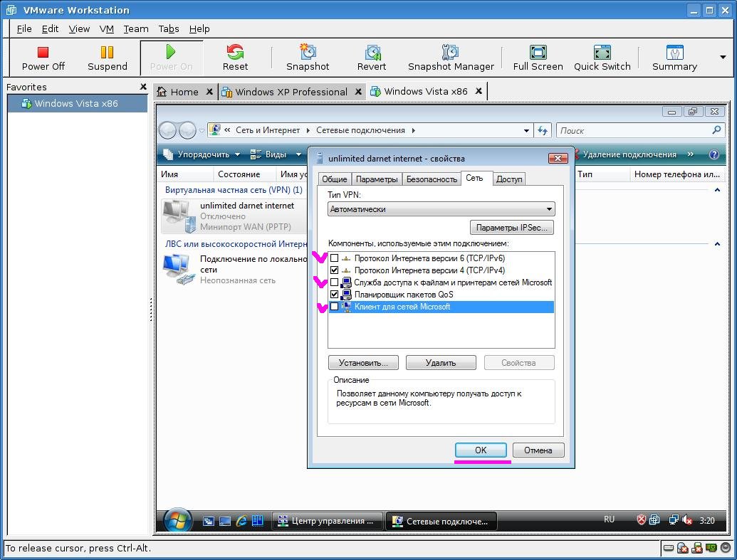Collapse the LAN group in the list
The height and width of the screenshot is (560, 737).
(717, 244)
